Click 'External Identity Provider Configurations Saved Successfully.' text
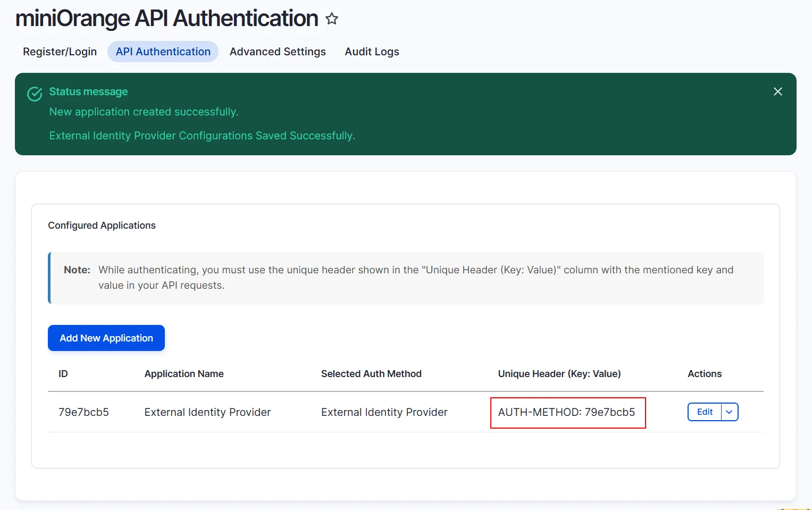This screenshot has height=510, width=812. point(202,136)
